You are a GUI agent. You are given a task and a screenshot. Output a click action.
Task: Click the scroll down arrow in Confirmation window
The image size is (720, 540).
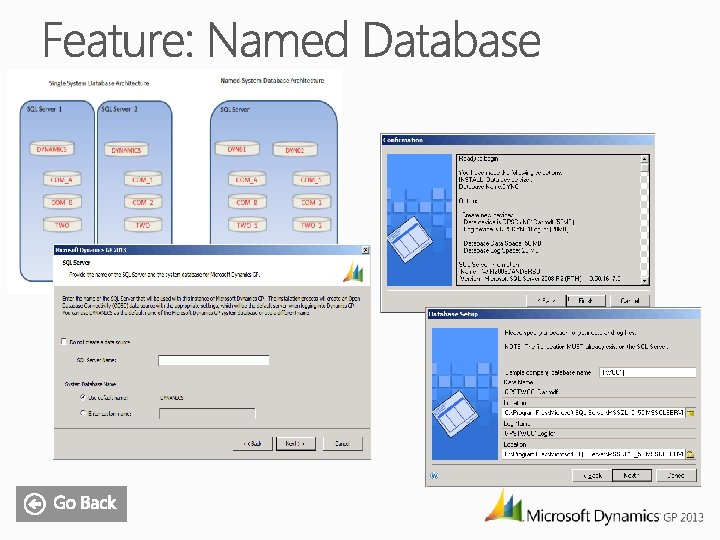click(x=645, y=281)
